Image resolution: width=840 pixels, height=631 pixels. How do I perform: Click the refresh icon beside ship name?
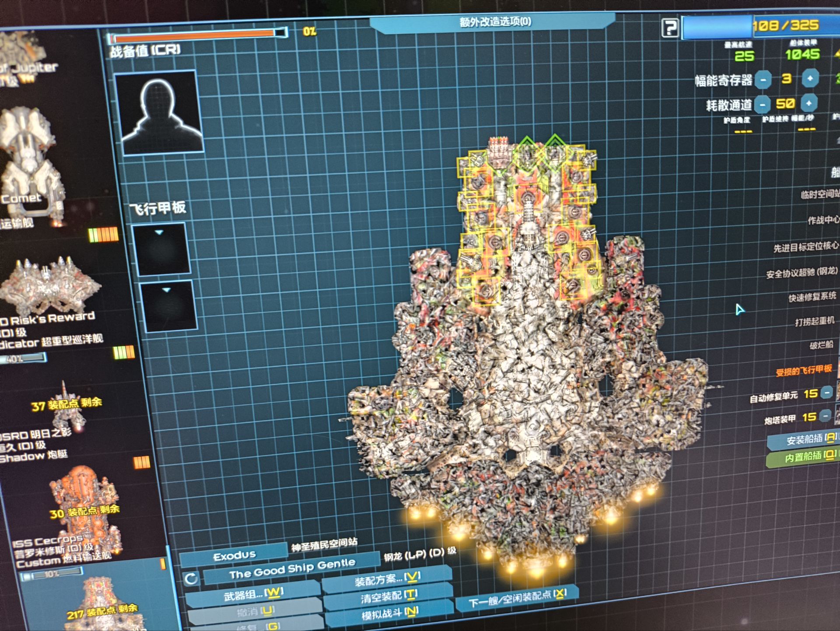[x=191, y=579]
